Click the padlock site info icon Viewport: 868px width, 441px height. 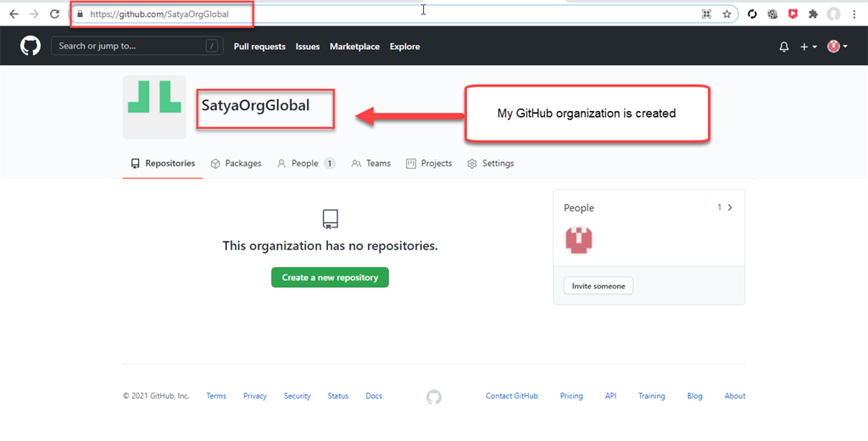pyautogui.click(x=81, y=14)
